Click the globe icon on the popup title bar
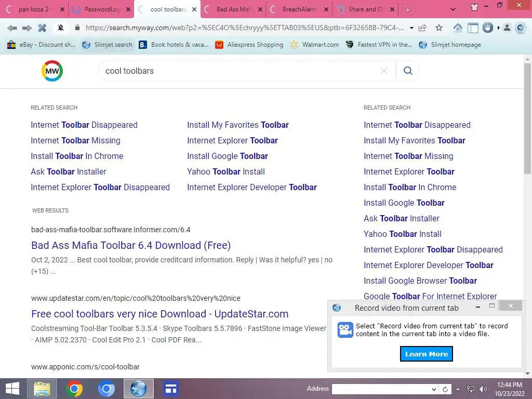The image size is (532, 399). 337,308
